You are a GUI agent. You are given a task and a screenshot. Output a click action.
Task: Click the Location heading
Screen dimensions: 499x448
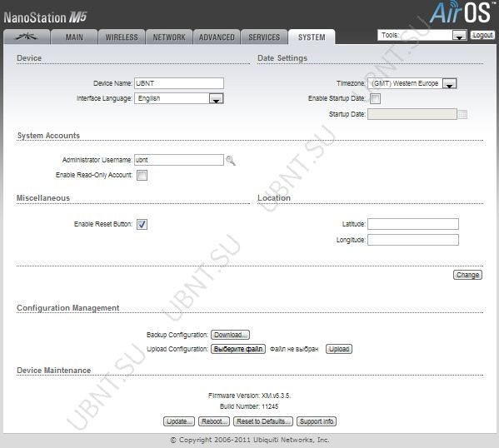click(274, 198)
